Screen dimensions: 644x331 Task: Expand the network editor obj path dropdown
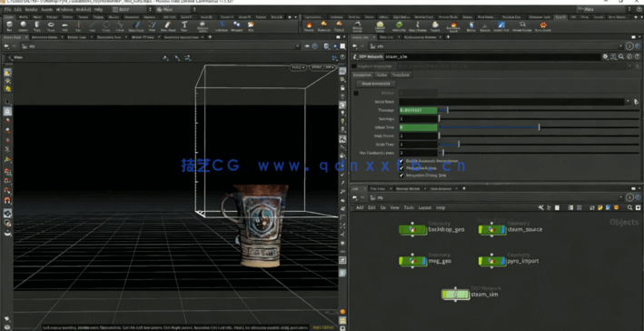[x=620, y=197]
